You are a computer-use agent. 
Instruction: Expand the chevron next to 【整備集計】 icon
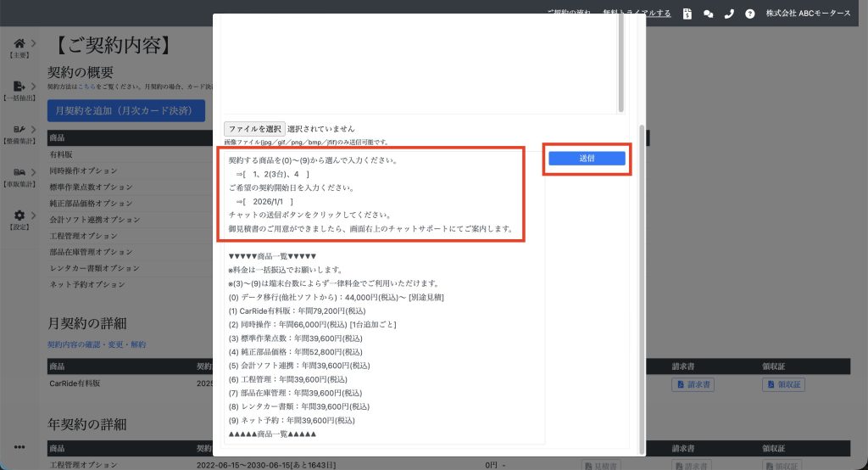pyautogui.click(x=33, y=129)
